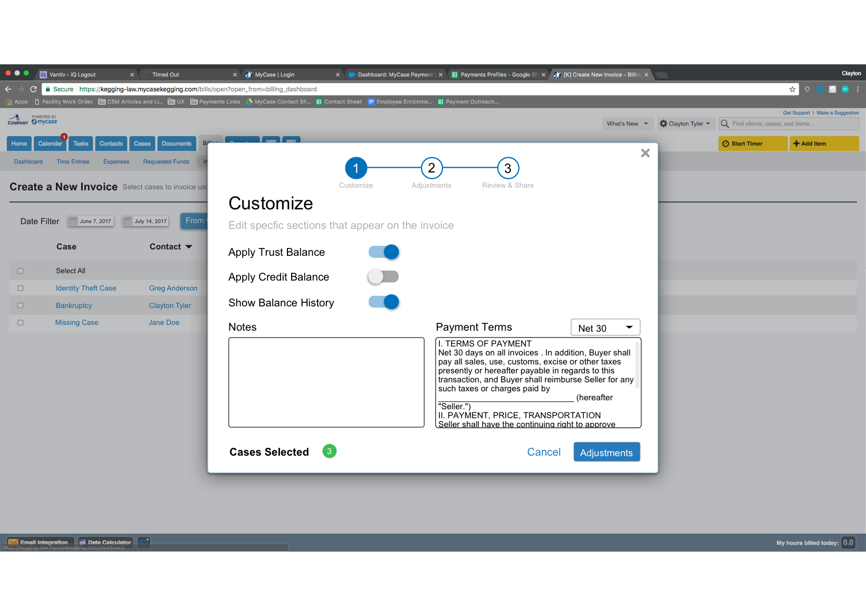Check the Missing Case checkbox
The width and height of the screenshot is (866, 616).
21,323
